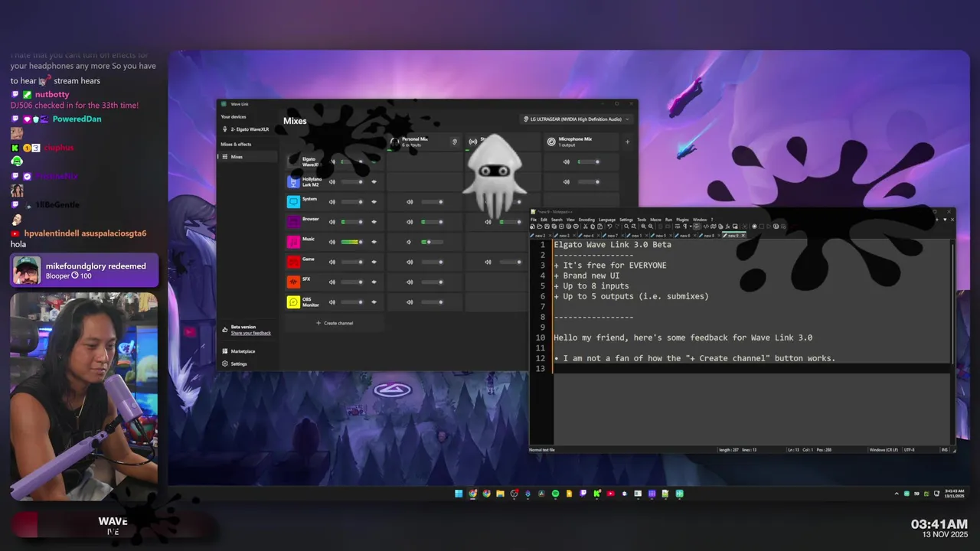Open the Windows Start menu

tap(459, 494)
